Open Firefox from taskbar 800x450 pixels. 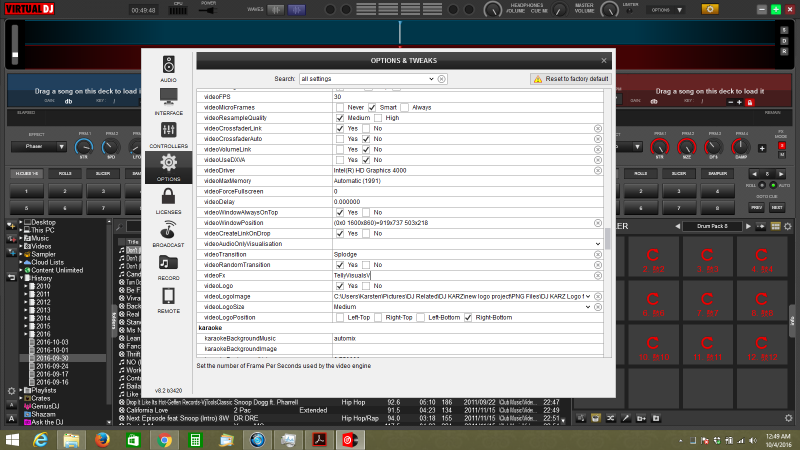[x=103, y=440]
